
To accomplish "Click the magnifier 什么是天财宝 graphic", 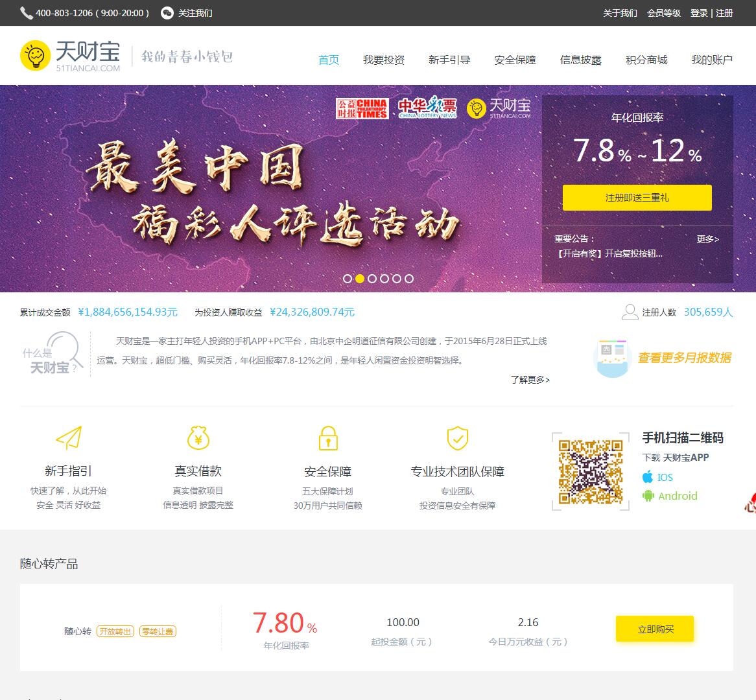I will click(54, 353).
